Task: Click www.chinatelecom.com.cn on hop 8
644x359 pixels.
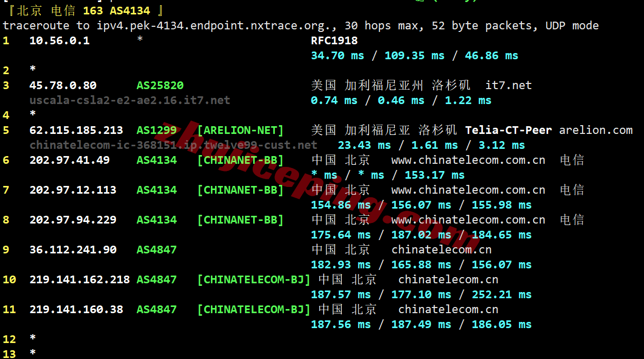Action: point(468,220)
